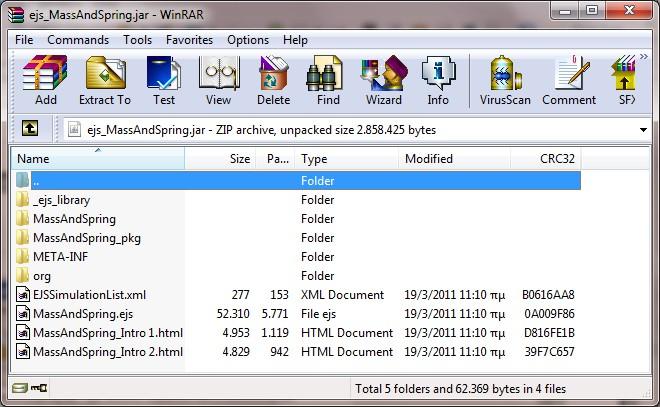Sort by the Packed column header

[x=275, y=159]
